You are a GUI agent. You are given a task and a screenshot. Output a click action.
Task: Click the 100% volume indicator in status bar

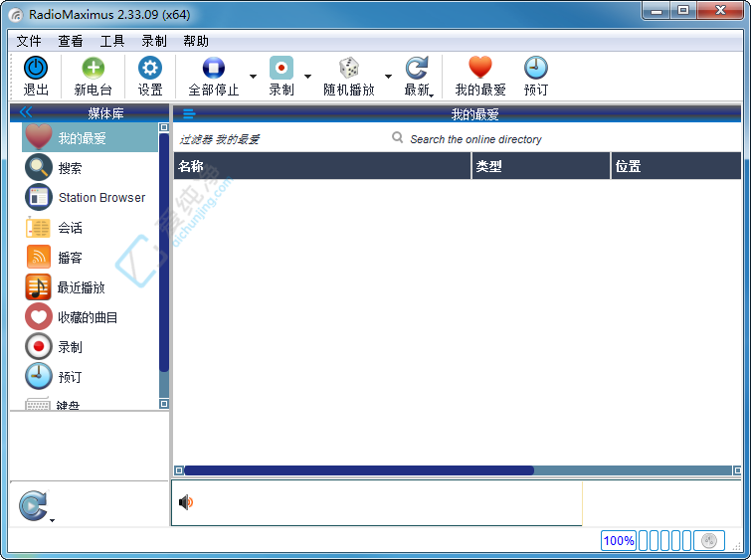[619, 541]
